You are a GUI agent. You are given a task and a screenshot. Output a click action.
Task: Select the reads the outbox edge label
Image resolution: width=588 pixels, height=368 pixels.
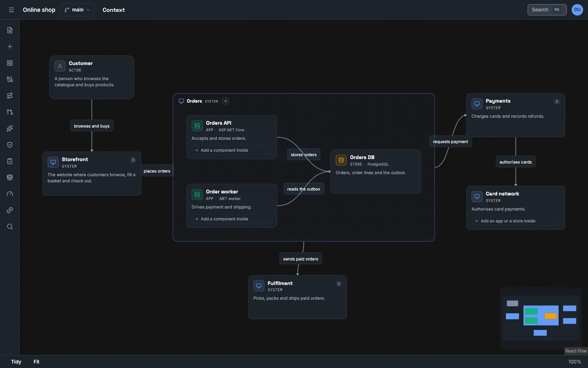(304, 189)
